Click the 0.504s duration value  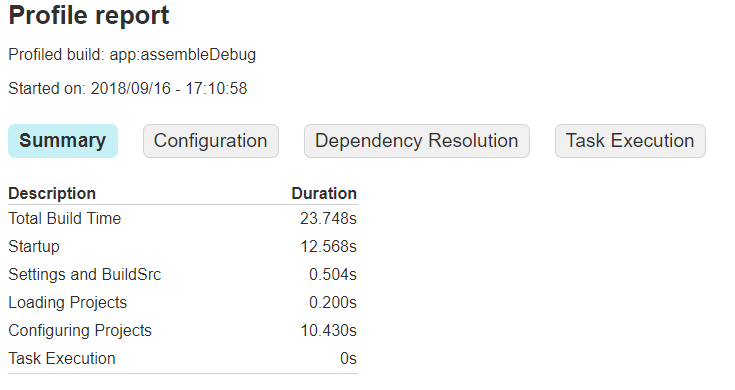[x=333, y=274]
